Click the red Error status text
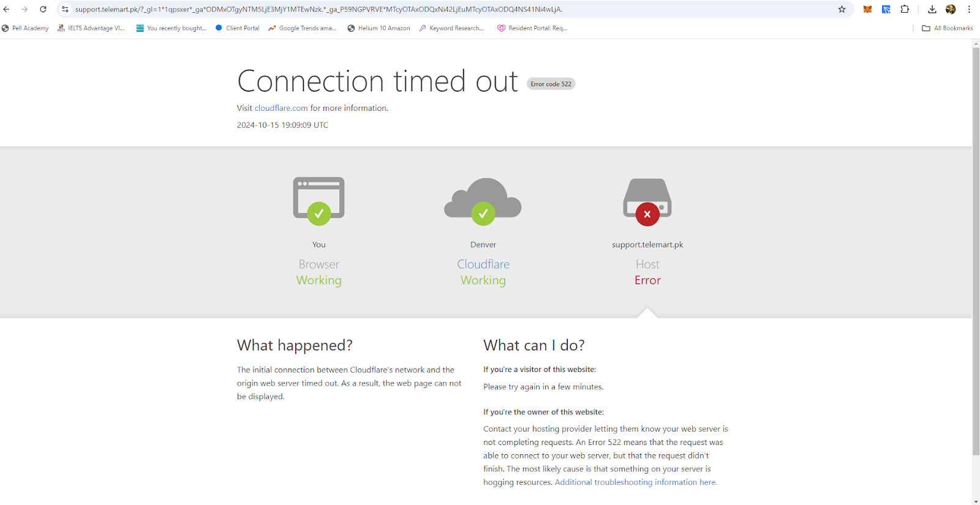The width and height of the screenshot is (980, 505). pyautogui.click(x=647, y=280)
